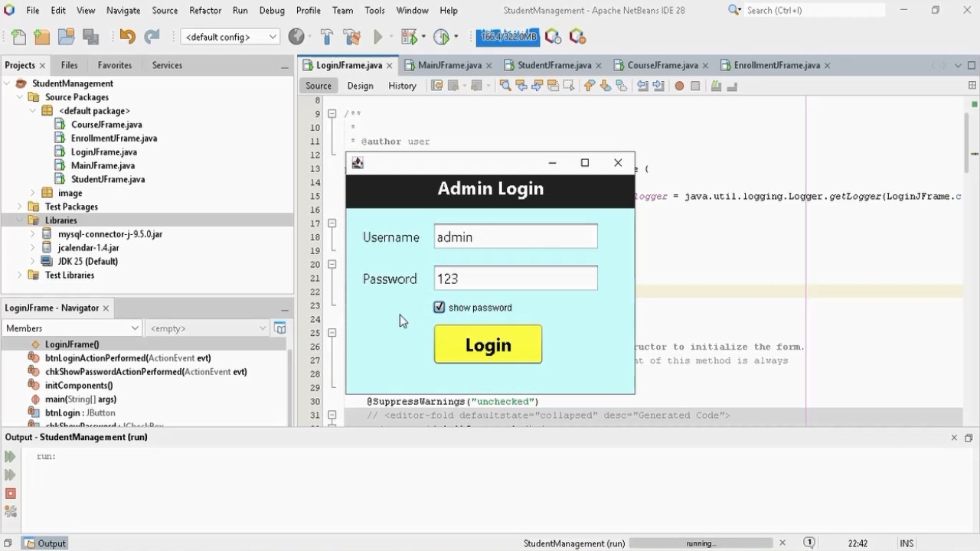Switch to History view
Viewport: 980px width, 551px height.
pyautogui.click(x=402, y=86)
